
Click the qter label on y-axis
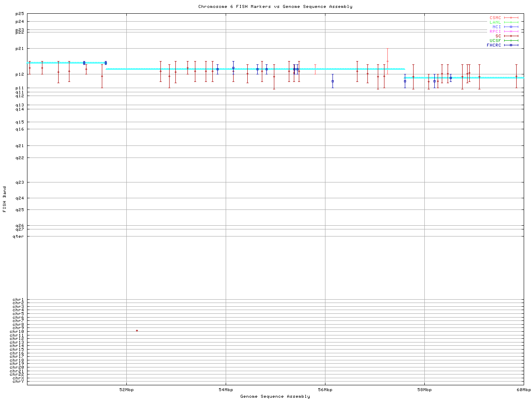coord(18,236)
